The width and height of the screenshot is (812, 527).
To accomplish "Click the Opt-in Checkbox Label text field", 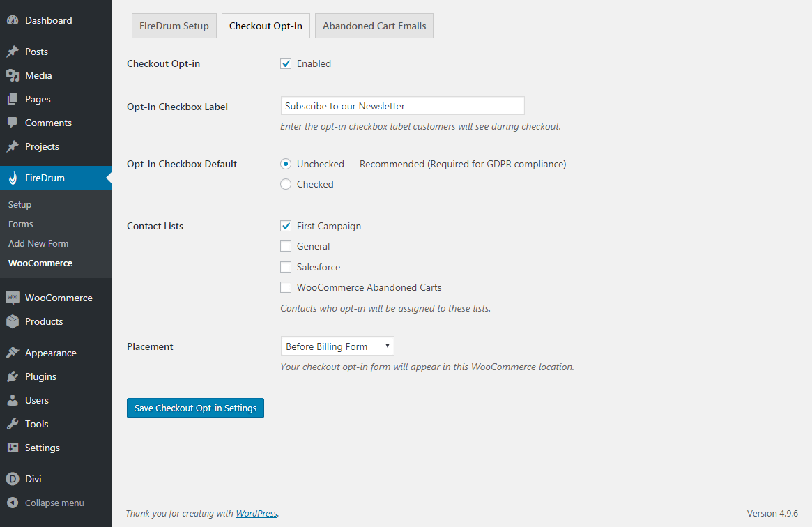I will [x=402, y=106].
